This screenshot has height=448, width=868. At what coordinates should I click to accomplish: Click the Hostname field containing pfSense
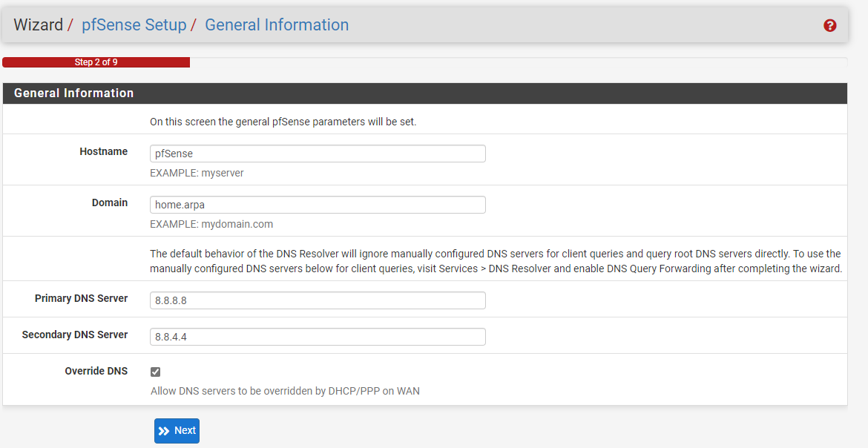pos(318,154)
